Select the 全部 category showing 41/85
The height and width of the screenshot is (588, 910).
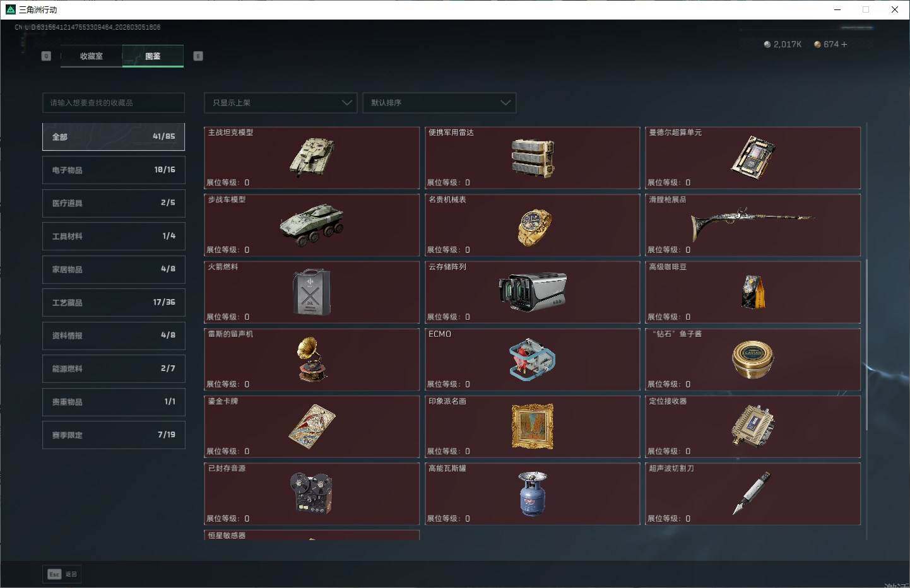point(114,137)
